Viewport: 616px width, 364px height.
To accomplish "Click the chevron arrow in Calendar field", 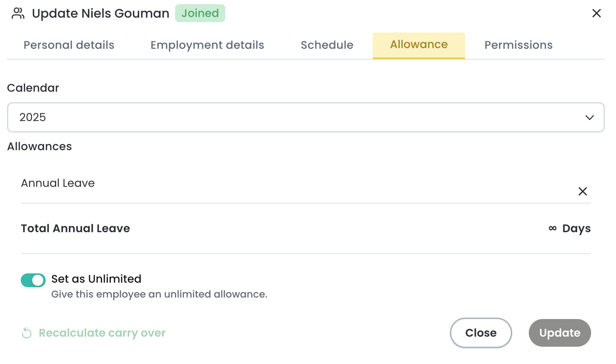I will tap(589, 118).
